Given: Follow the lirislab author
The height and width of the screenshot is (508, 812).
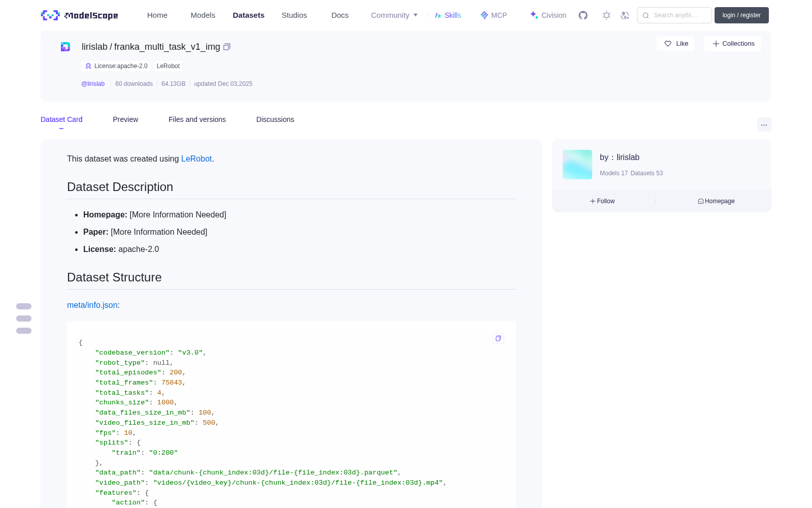Looking at the screenshot, I should click(602, 201).
